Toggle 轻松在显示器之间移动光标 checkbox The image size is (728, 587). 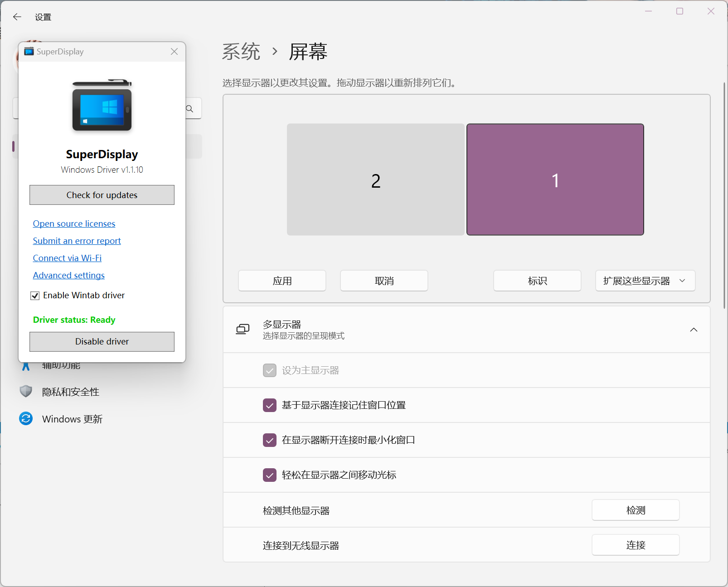pos(270,475)
